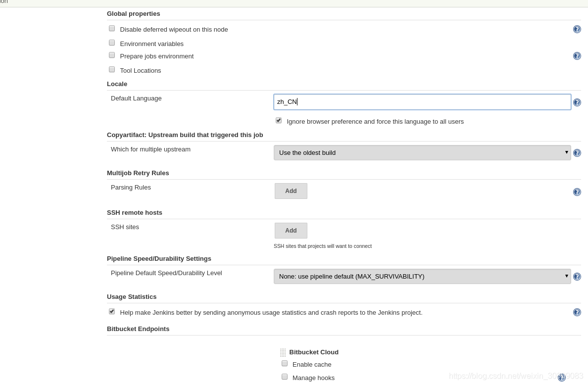This screenshot has width=588, height=385.
Task: Grab the Bitbucket Cloud drag handle
Action: tap(283, 352)
